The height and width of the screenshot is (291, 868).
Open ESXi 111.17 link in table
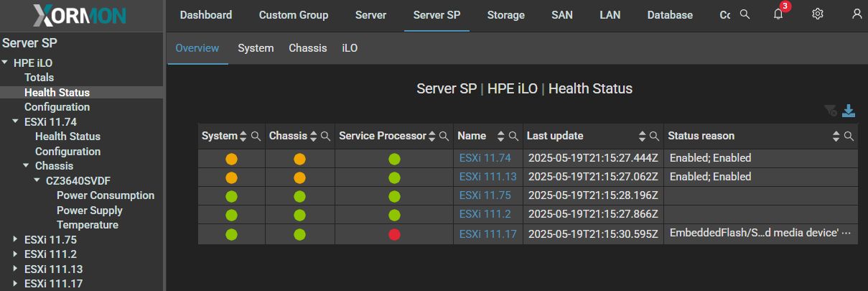coord(488,234)
